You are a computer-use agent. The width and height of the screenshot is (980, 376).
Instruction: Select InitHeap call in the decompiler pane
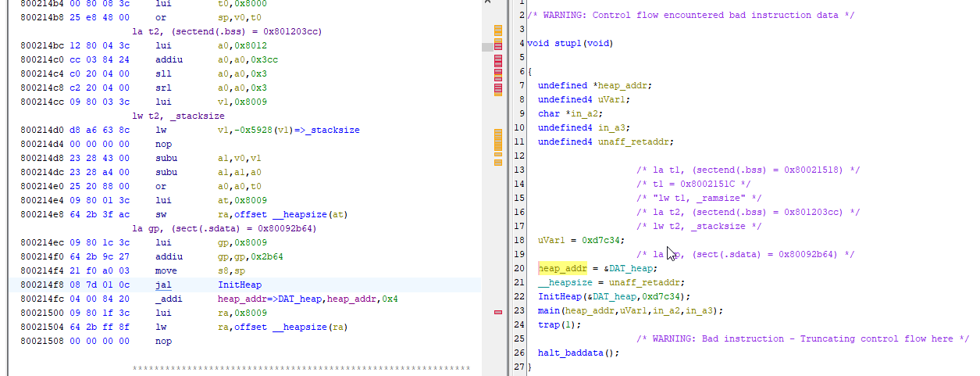coord(558,296)
